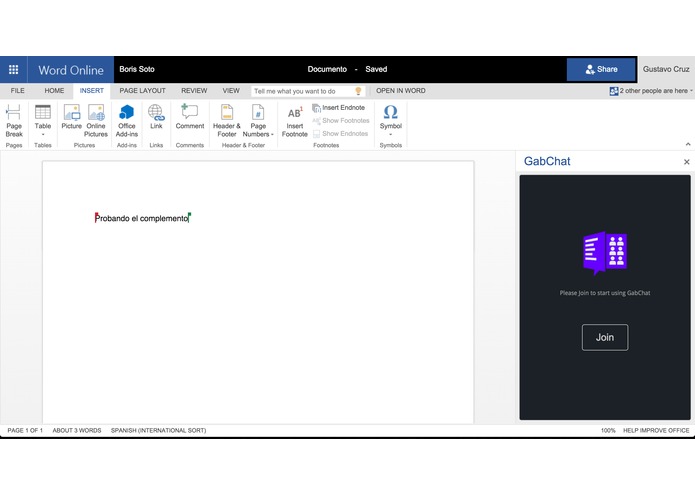Open the Symbol dropdown
This screenshot has height=494, width=695.
pyautogui.click(x=390, y=121)
